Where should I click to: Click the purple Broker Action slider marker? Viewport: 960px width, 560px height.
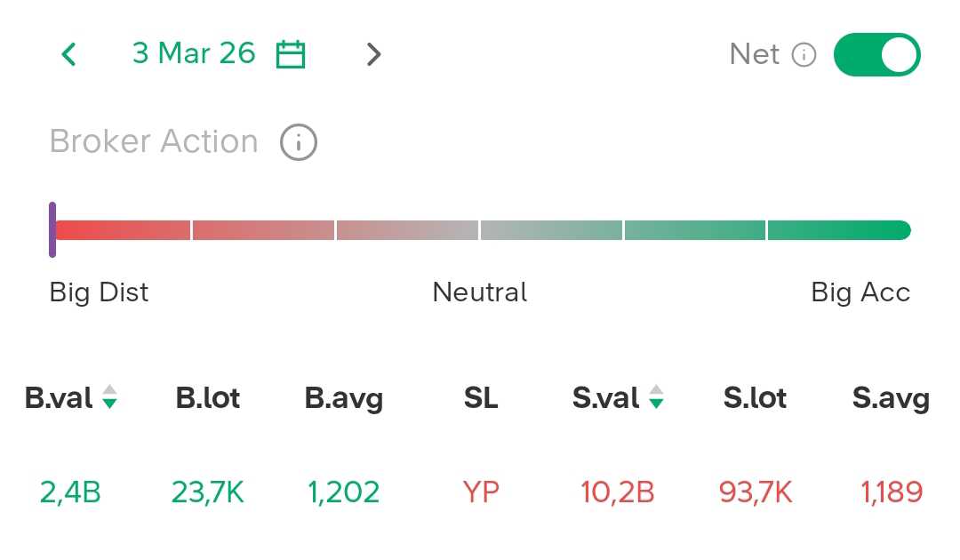pos(52,230)
